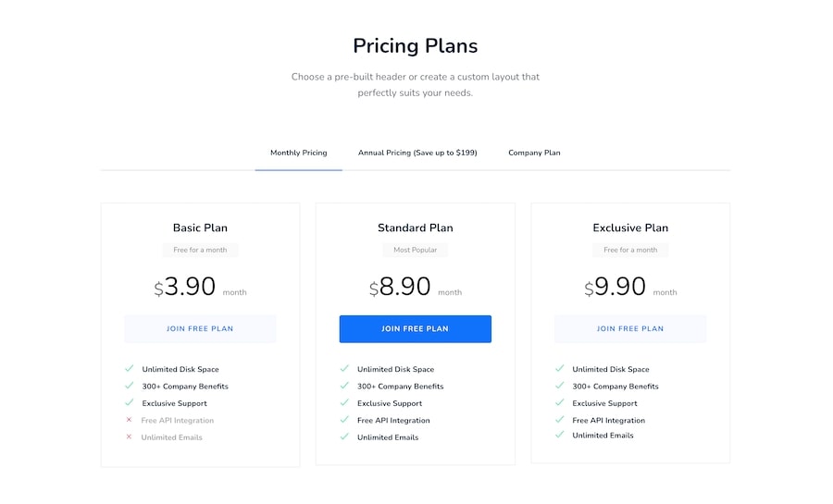Select the Company Plan tab
The image size is (833, 504).
click(x=534, y=153)
